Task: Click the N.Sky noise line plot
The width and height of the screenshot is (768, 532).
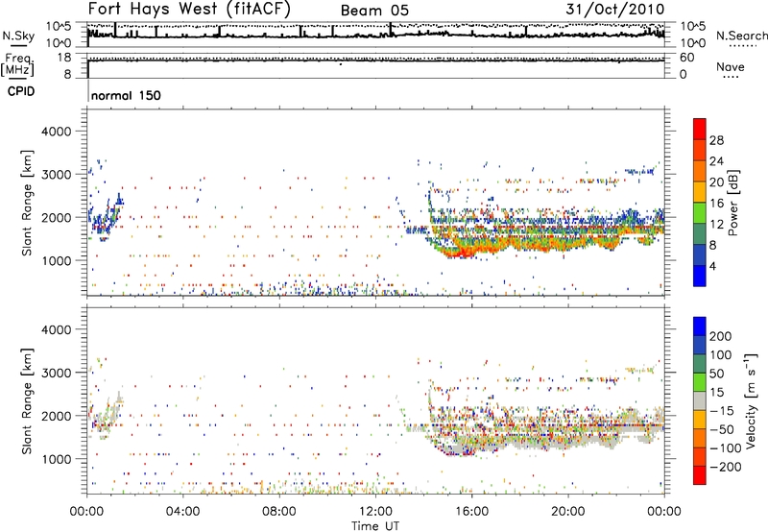Action: (375, 35)
